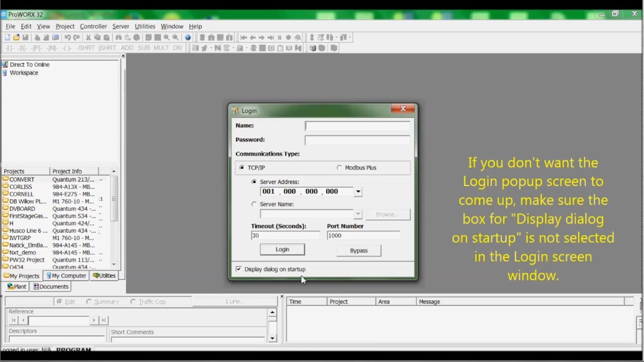Select the normally open contact instruction
The height and width of the screenshot is (362, 644).
[9, 48]
